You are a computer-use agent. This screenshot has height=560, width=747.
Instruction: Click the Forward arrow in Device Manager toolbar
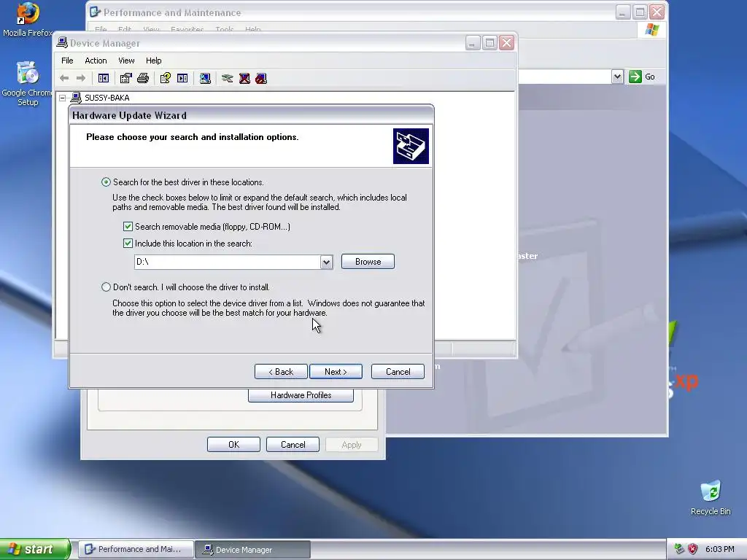(x=81, y=78)
